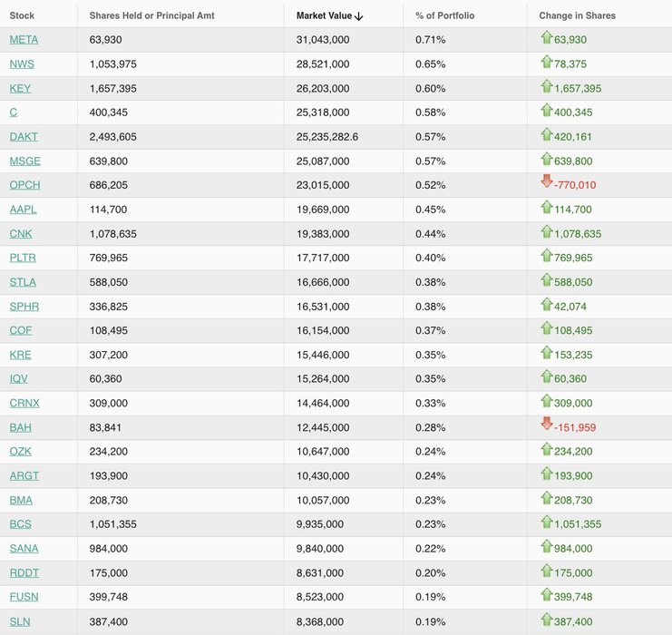The height and width of the screenshot is (635, 672).
Task: Open the AAPL stock link
Action: [23, 210]
